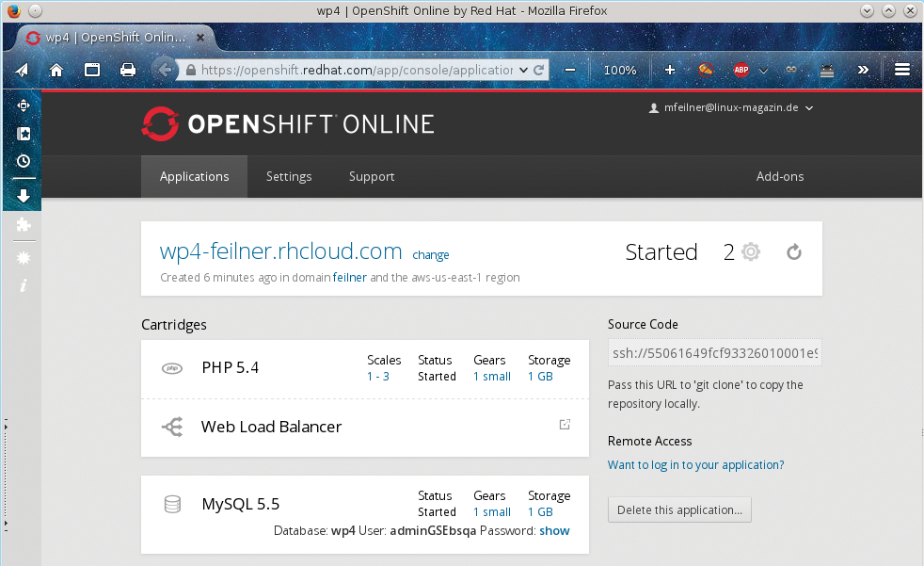The width and height of the screenshot is (924, 566).
Task: Open Web Load Balancer external link icon
Action: point(565,424)
